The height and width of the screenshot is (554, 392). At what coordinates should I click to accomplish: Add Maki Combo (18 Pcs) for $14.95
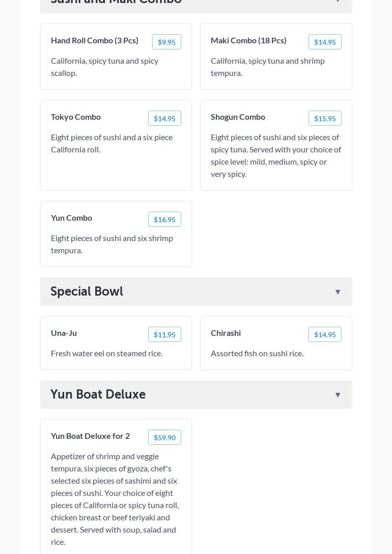(325, 42)
